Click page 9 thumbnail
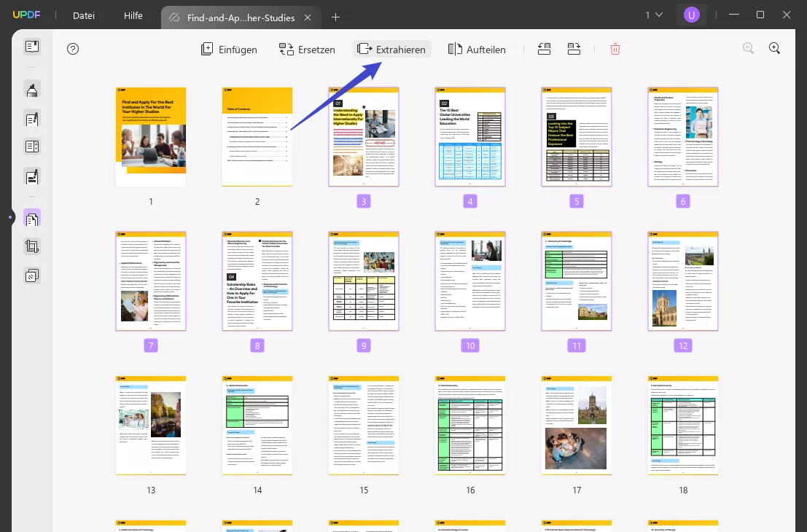Screen dimensions: 807x532 364,281
